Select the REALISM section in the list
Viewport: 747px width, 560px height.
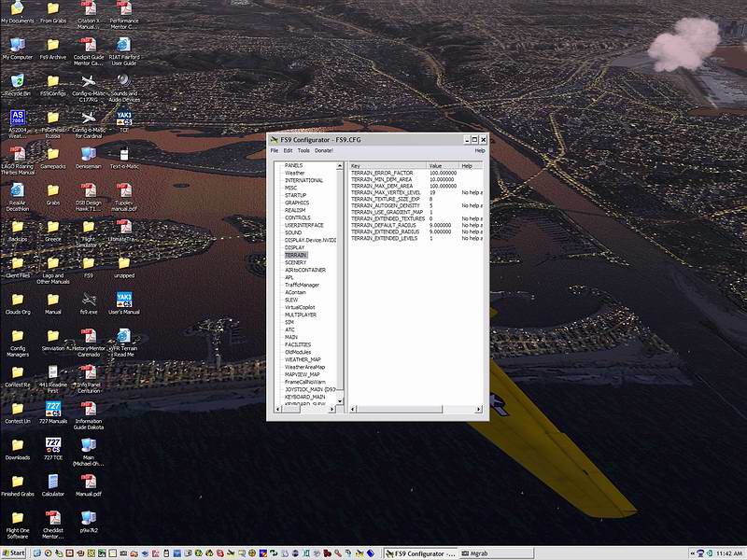(295, 210)
